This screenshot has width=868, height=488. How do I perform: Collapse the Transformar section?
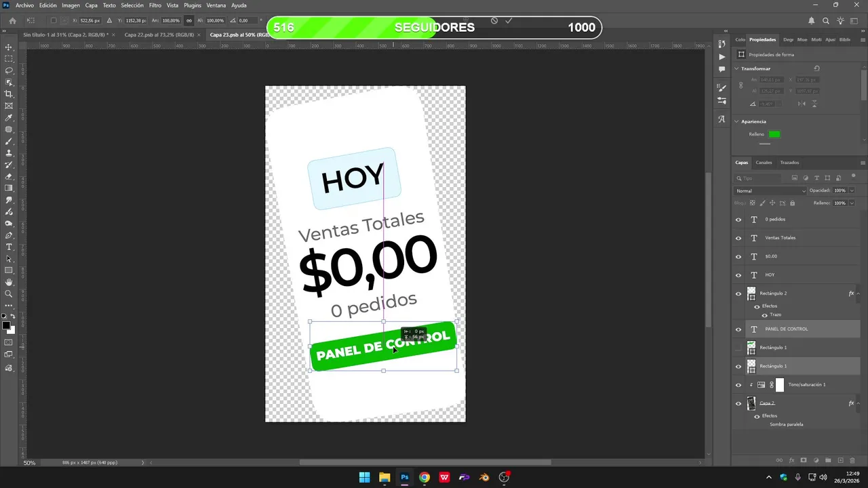coord(737,68)
